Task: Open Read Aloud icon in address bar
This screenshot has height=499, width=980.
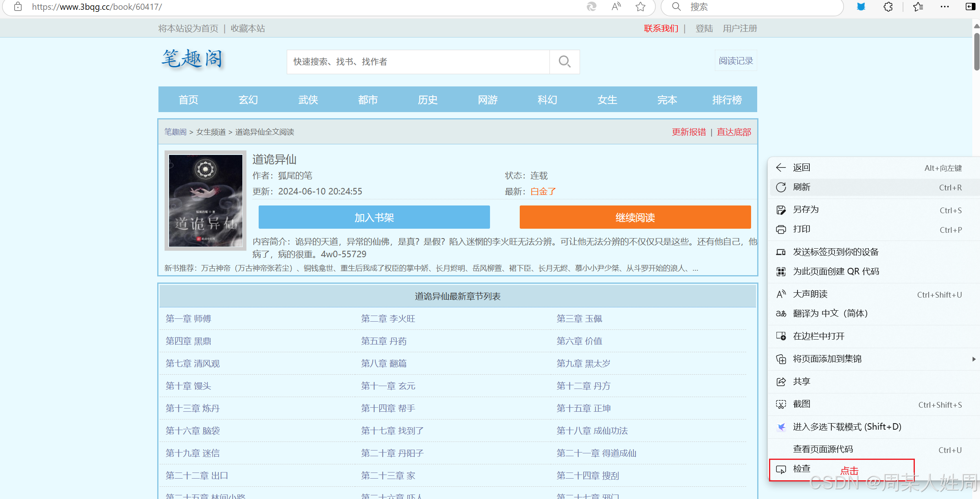Action: coord(616,7)
